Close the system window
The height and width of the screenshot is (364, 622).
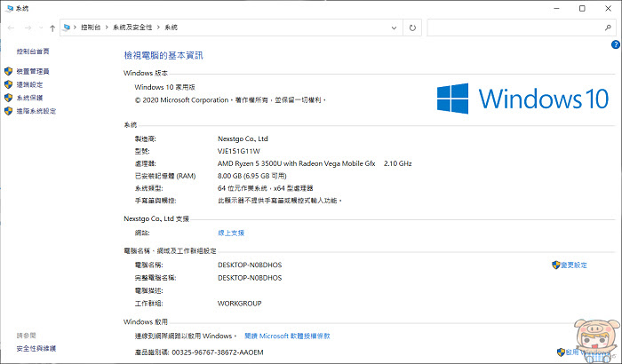coord(608,8)
